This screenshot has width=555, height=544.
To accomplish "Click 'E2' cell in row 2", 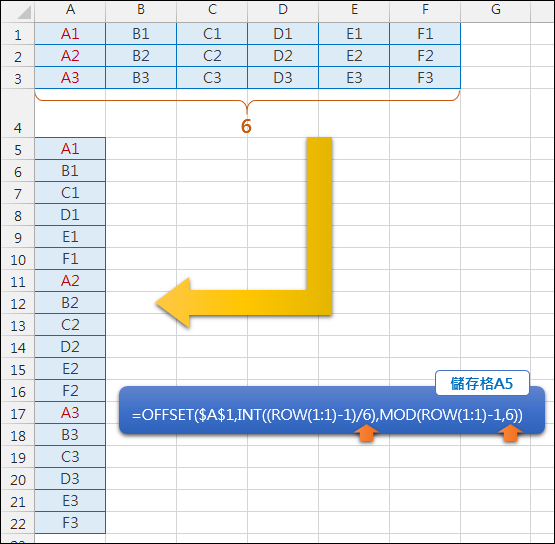I will pyautogui.click(x=354, y=56).
